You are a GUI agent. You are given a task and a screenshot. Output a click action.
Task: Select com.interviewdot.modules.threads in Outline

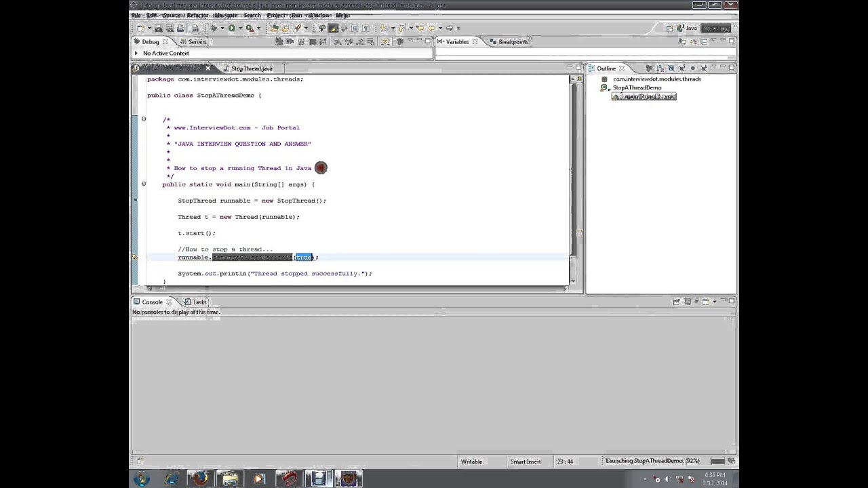click(656, 79)
